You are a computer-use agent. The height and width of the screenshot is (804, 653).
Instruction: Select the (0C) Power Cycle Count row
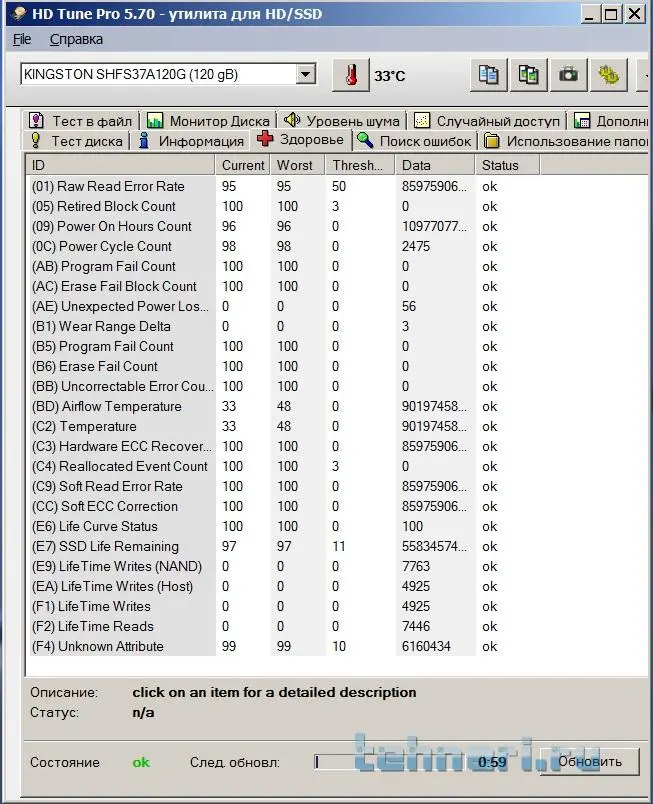click(336, 246)
